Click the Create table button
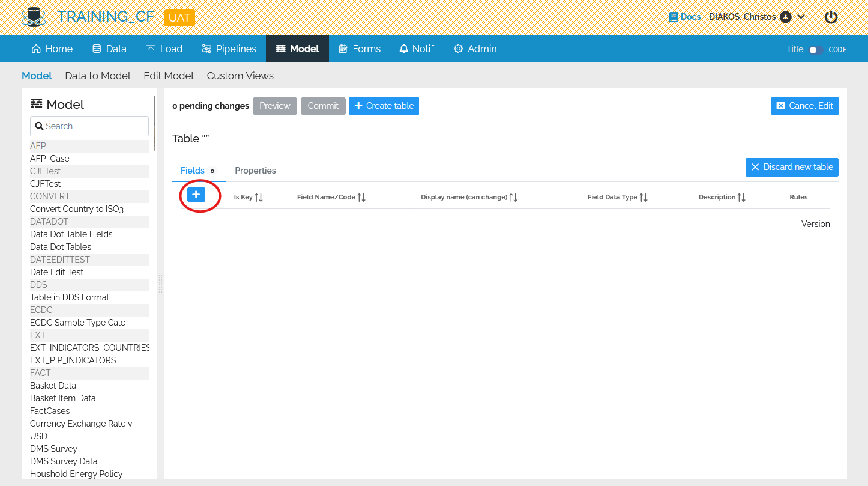This screenshot has width=868, height=486. (384, 106)
